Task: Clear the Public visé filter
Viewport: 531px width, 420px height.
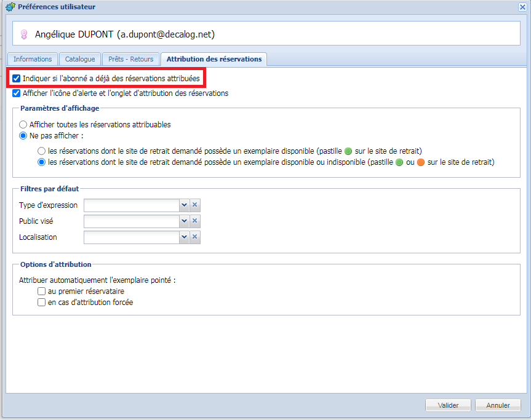Action: pyautogui.click(x=194, y=221)
